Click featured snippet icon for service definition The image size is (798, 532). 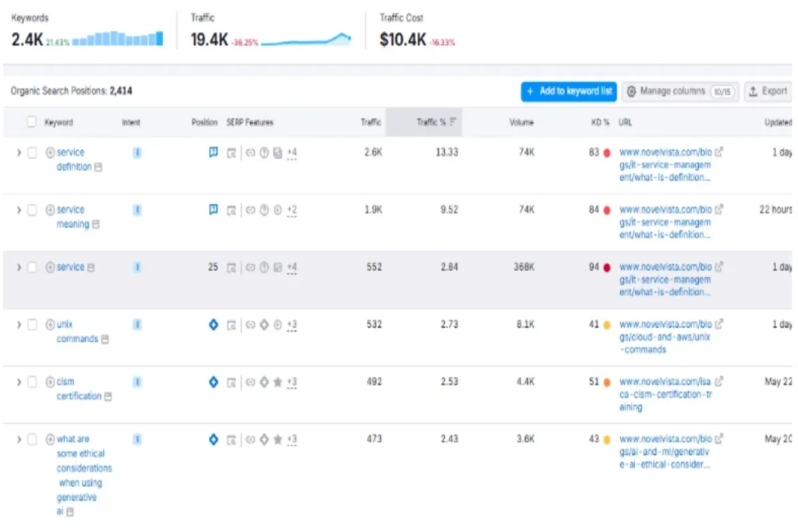[214, 153]
